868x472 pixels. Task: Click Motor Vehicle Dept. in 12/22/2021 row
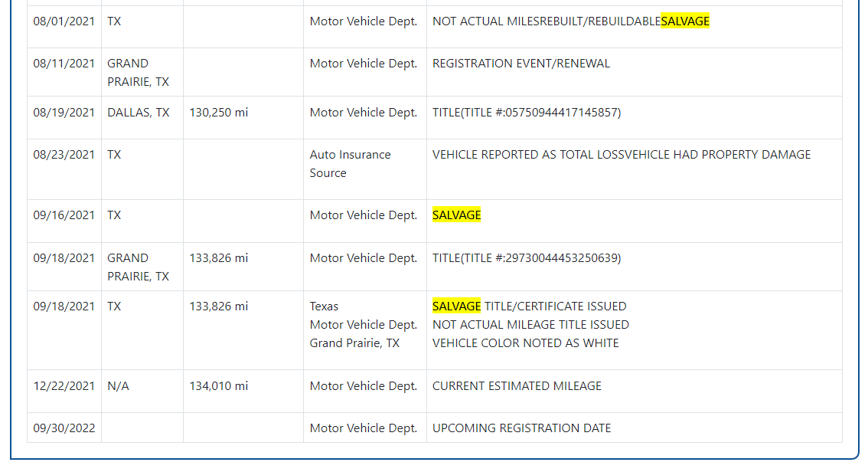tap(363, 386)
